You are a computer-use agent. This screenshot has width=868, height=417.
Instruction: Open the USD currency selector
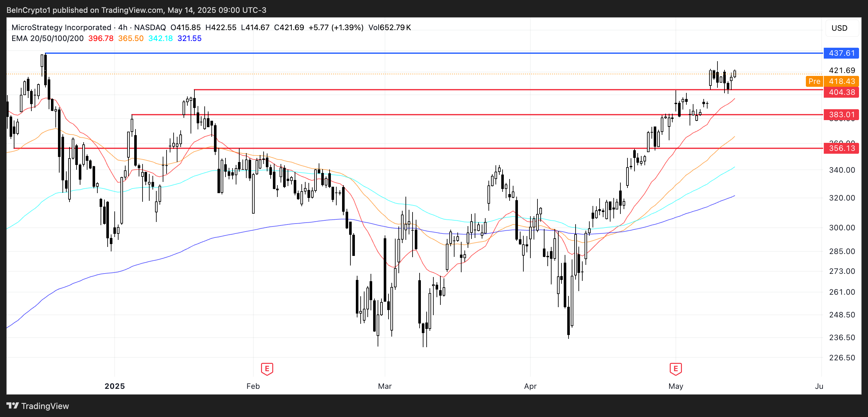pyautogui.click(x=841, y=28)
